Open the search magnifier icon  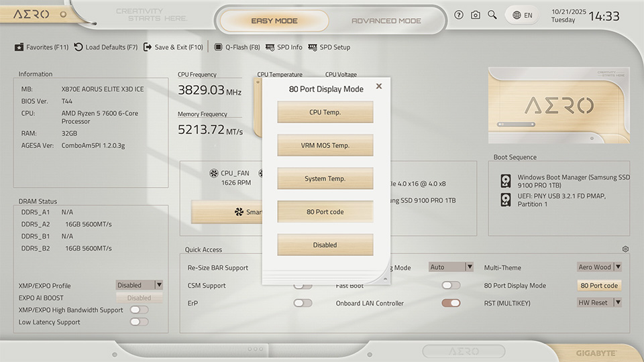click(x=492, y=15)
